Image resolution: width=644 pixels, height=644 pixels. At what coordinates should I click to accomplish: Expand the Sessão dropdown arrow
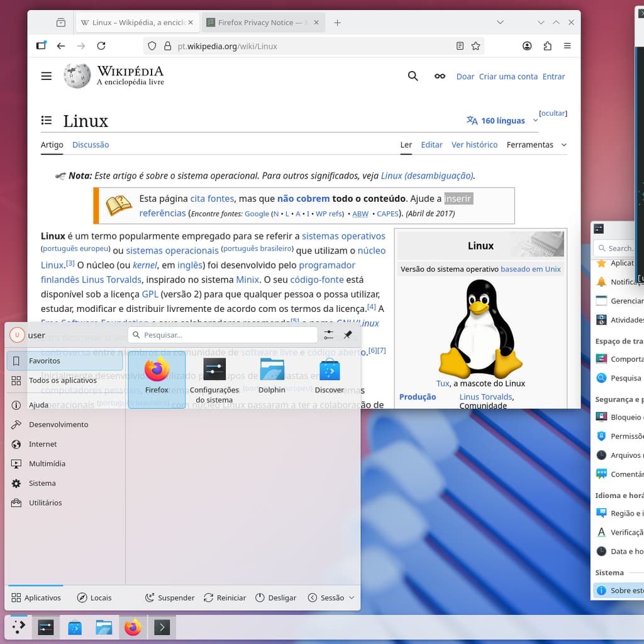[352, 597]
